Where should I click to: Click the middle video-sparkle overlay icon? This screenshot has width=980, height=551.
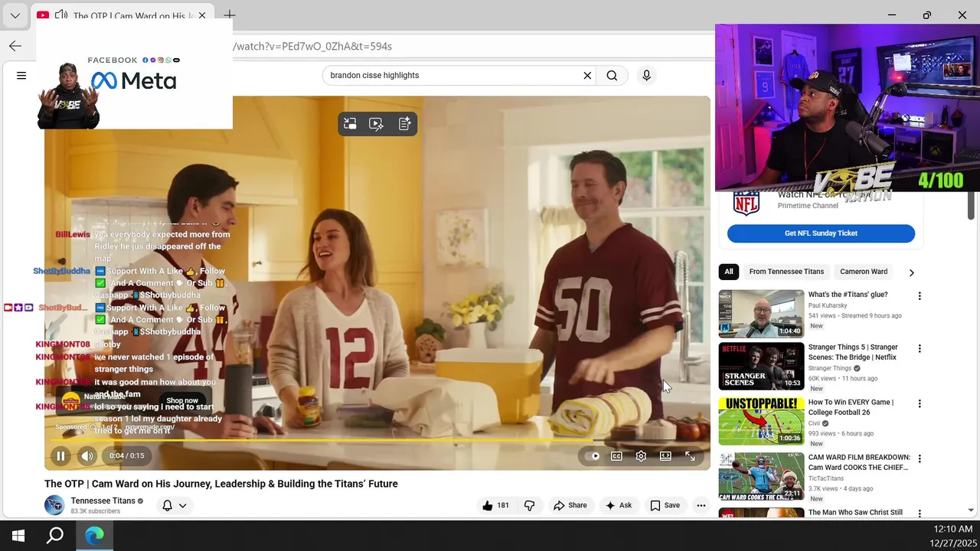point(377,124)
